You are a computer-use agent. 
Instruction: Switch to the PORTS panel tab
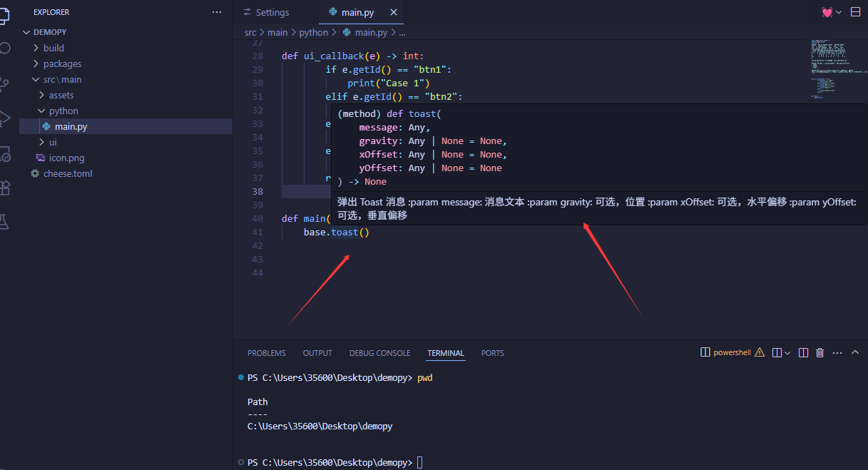(x=492, y=353)
